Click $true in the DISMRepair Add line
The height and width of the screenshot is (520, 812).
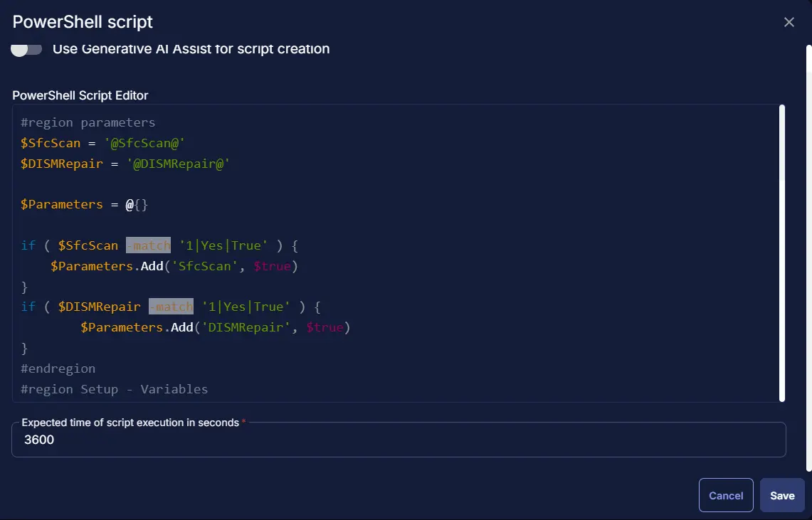coord(325,327)
